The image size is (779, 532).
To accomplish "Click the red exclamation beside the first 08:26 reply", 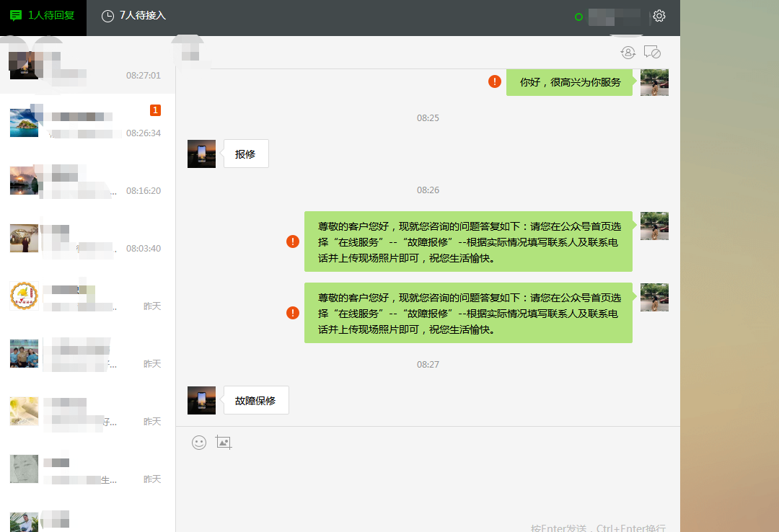I will click(x=292, y=241).
